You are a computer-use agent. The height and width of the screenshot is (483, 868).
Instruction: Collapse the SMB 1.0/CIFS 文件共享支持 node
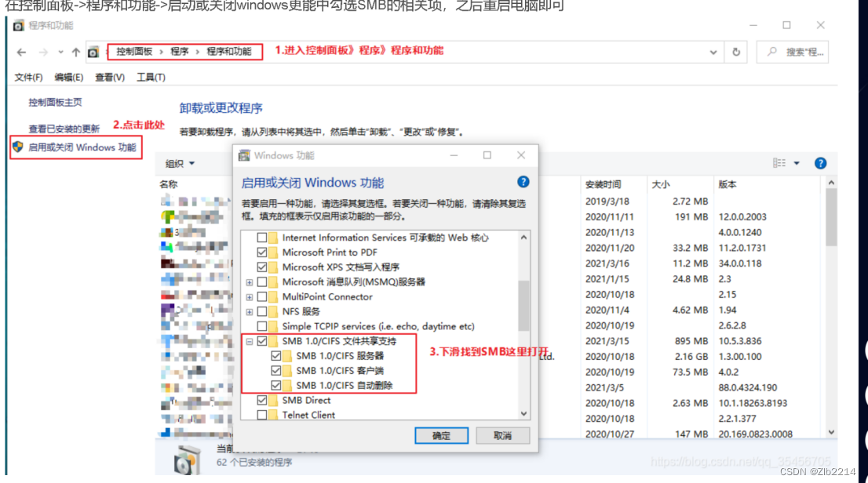coord(249,342)
